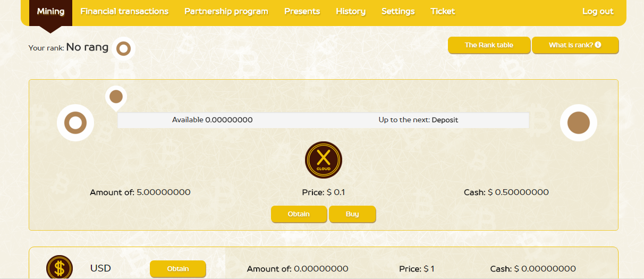
Task: Click the X Cloud coin icon
Action: [x=324, y=160]
